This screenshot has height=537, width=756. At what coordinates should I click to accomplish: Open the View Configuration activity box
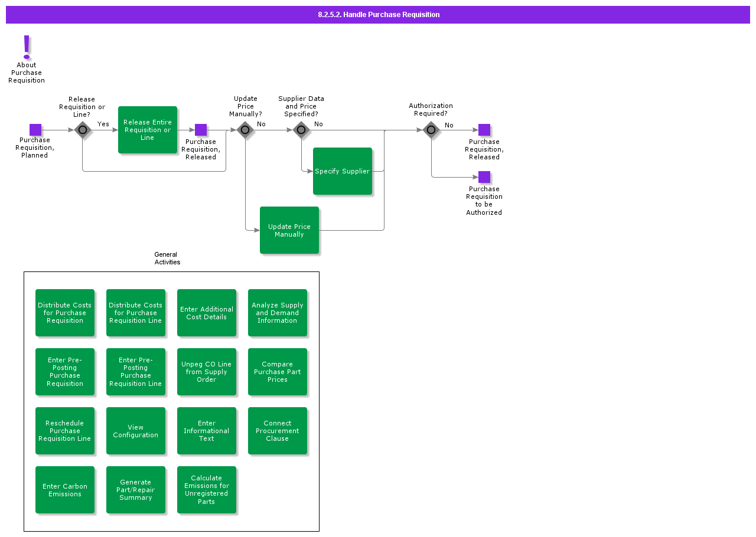tap(136, 431)
